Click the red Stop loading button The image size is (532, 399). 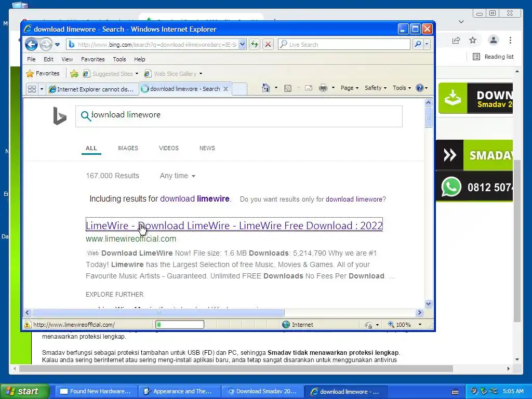click(x=268, y=44)
